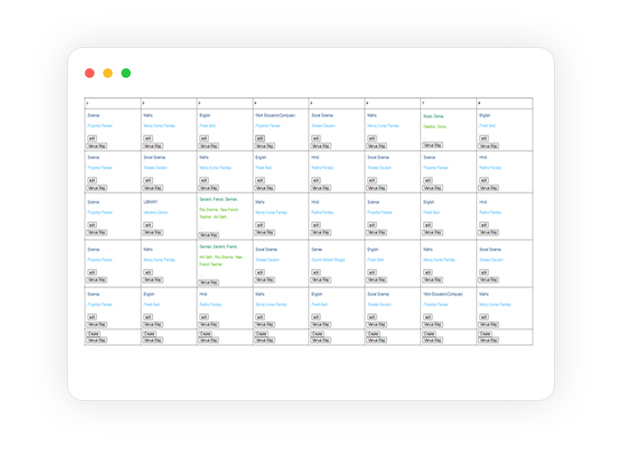Open Priyanka Panwar link in period 6 column

pyautogui.click(x=380, y=212)
